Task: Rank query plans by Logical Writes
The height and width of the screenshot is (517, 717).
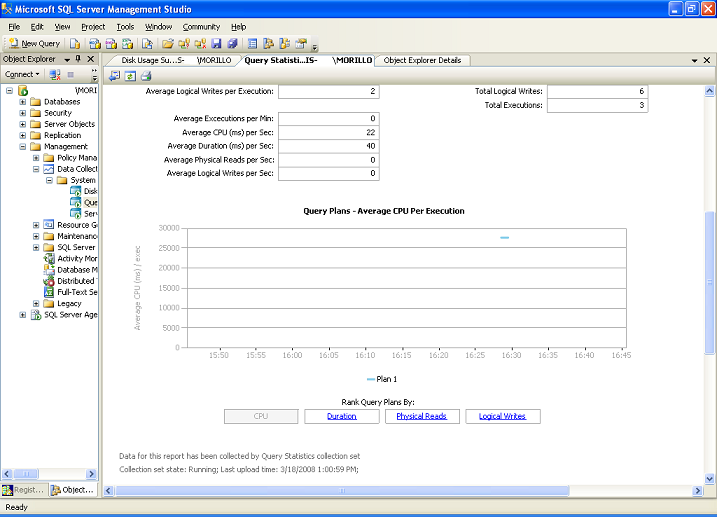Action: pyautogui.click(x=502, y=416)
